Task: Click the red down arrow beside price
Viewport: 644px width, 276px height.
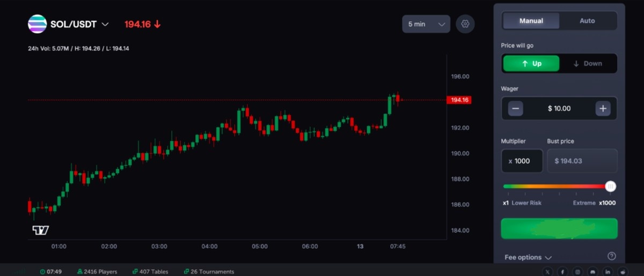Action: 157,25
